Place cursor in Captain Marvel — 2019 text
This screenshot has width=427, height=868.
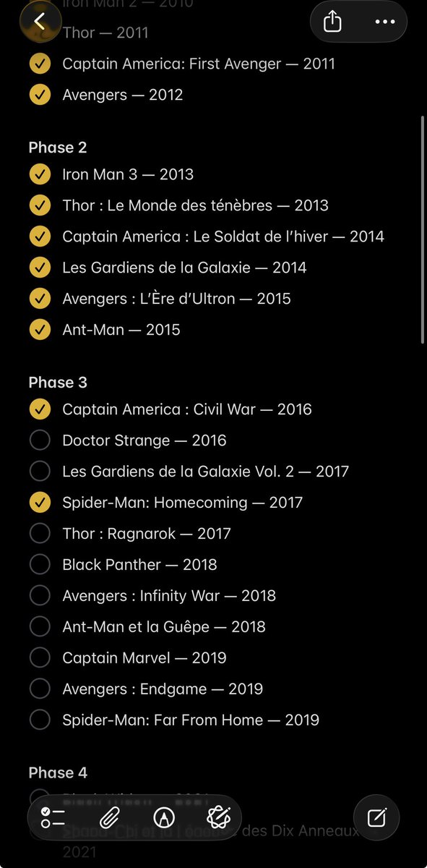[x=145, y=658]
